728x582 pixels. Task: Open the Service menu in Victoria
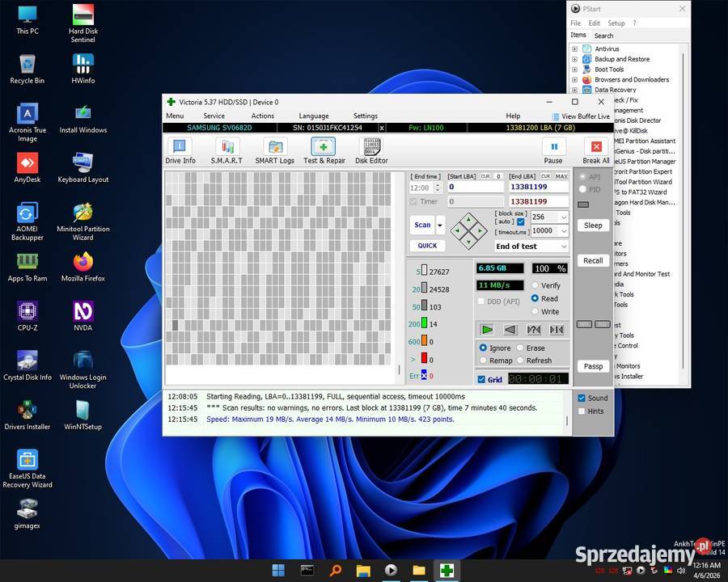214,116
